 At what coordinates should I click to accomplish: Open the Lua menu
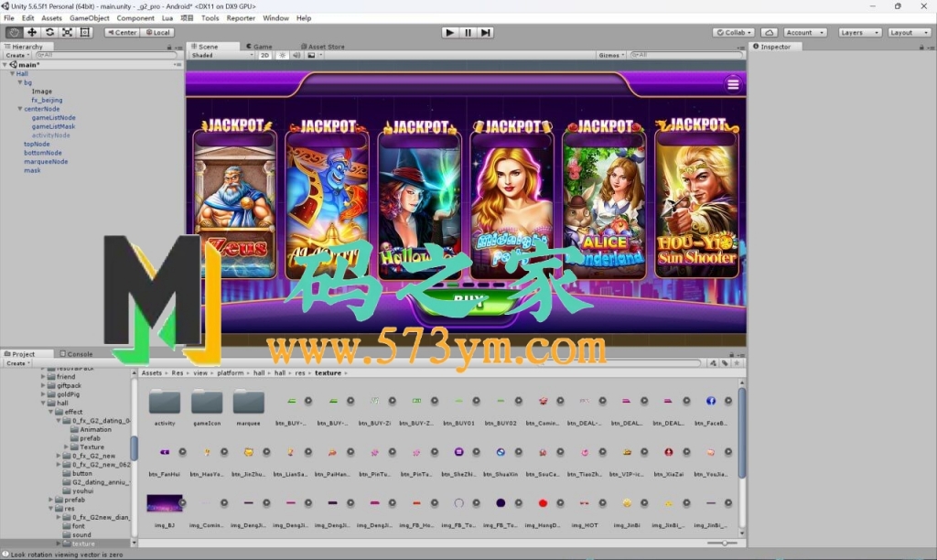(x=167, y=18)
